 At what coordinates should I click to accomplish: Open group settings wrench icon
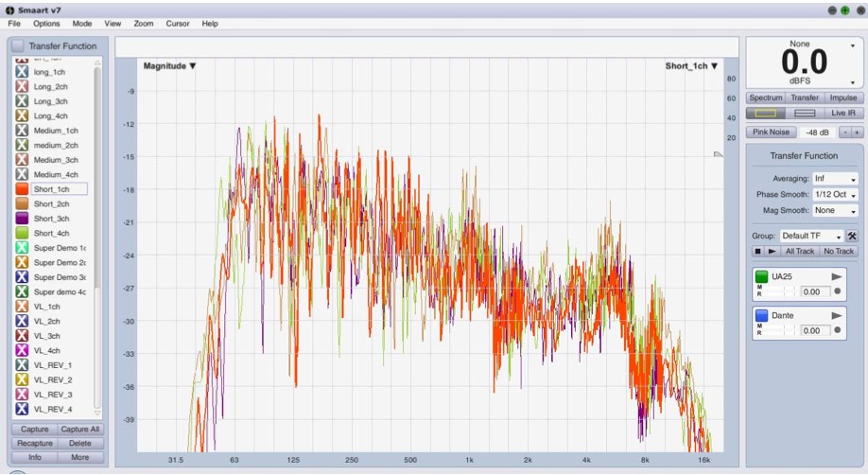(852, 237)
